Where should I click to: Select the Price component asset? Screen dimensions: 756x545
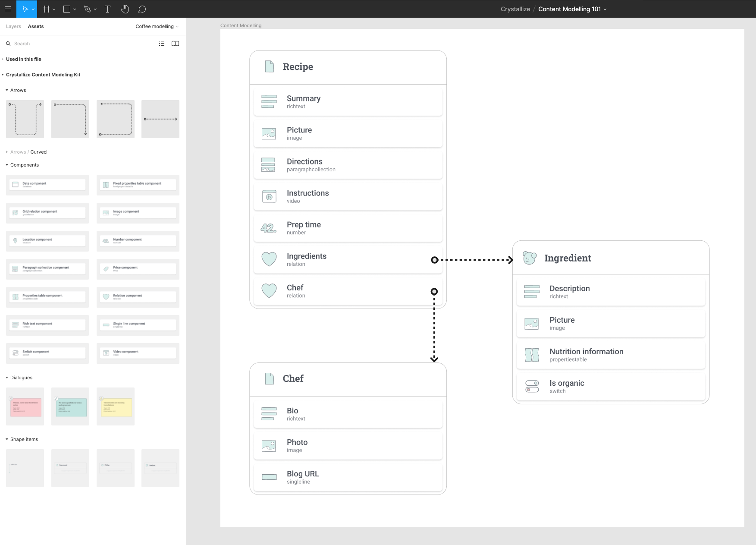pos(138,269)
